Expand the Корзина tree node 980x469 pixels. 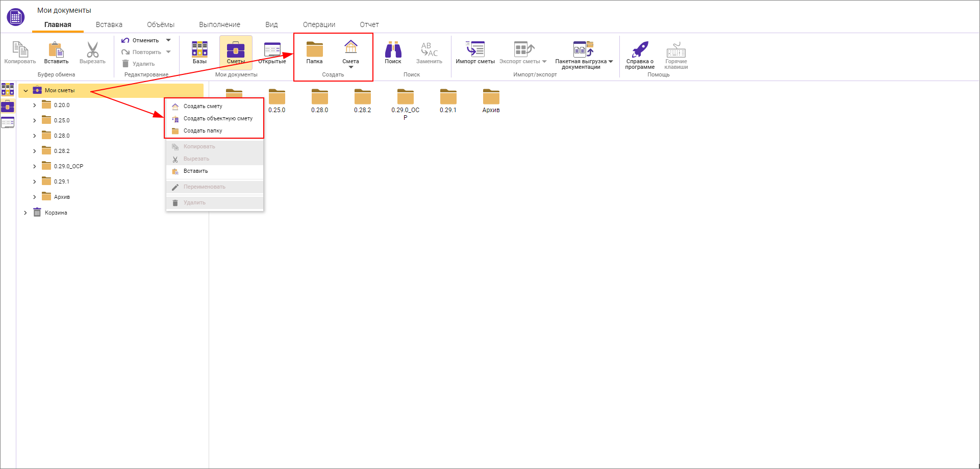26,213
